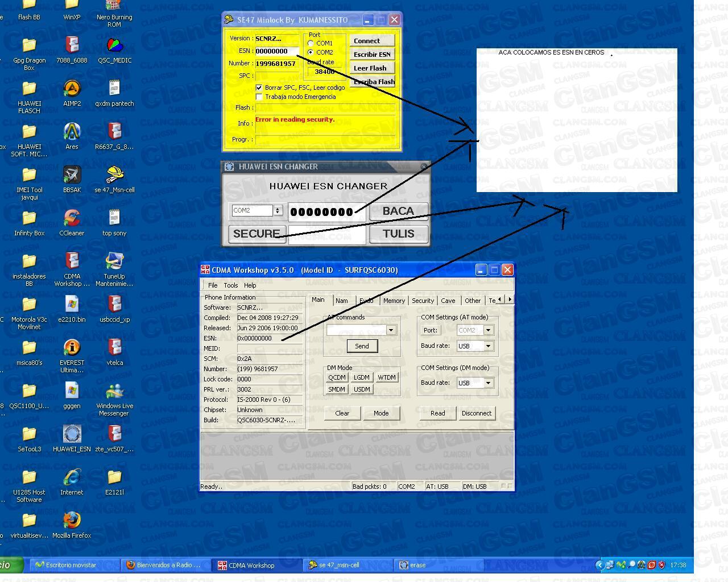Enable Trabaja modo Emergencia checkbox
The image size is (728, 582).
pos(259,97)
